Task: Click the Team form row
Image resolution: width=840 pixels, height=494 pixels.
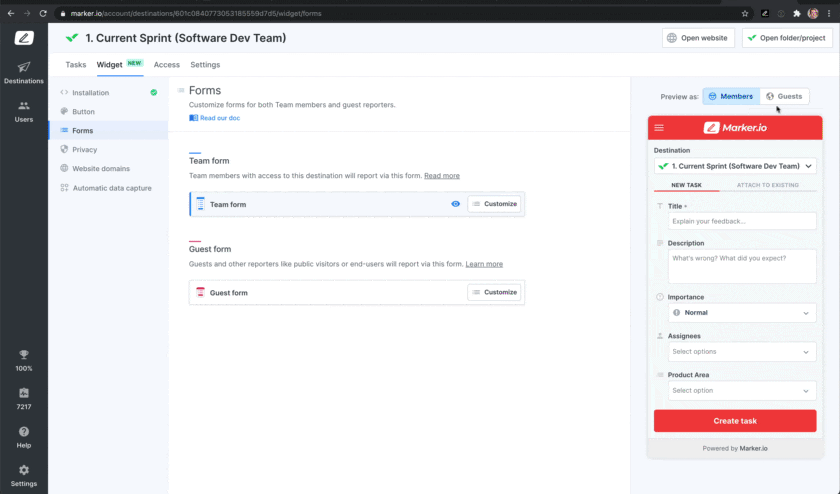Action: click(x=357, y=204)
